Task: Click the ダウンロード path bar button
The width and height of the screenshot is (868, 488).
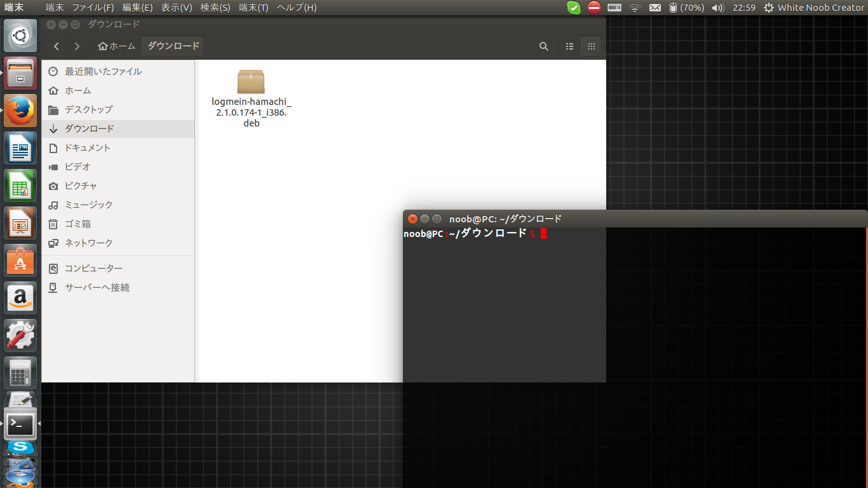Action: pyautogui.click(x=173, y=46)
